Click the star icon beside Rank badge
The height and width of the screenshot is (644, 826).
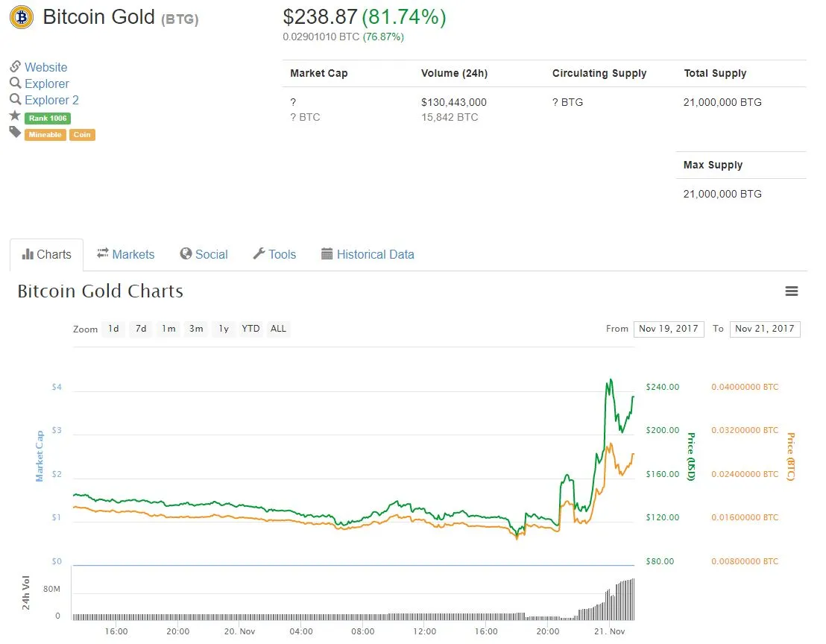tap(15, 116)
